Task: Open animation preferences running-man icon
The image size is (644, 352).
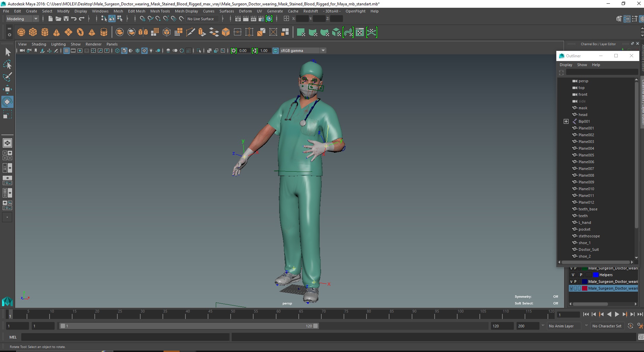Action: coord(640,326)
